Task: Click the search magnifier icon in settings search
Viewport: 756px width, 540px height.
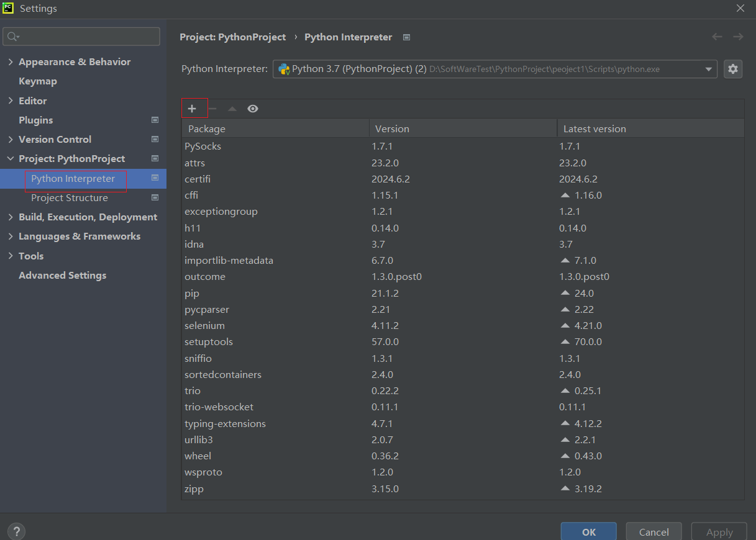Action: [13, 37]
